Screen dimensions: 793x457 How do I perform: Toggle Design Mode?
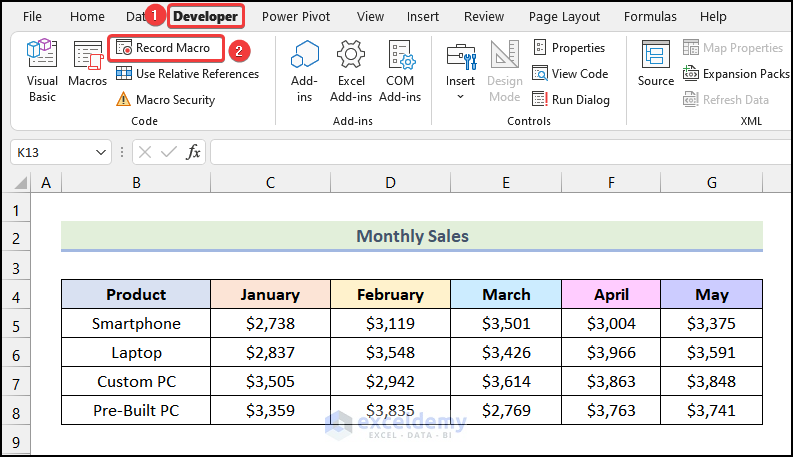tap(505, 70)
